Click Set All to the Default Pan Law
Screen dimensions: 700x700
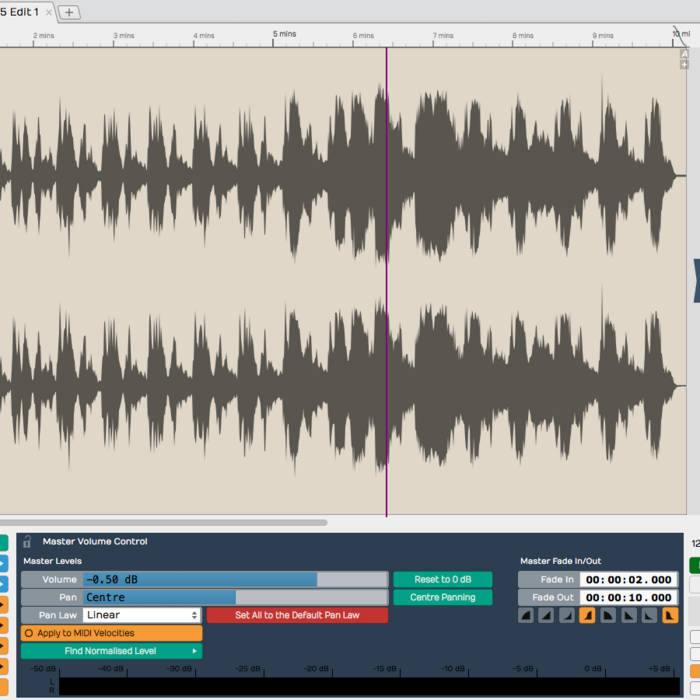297,615
